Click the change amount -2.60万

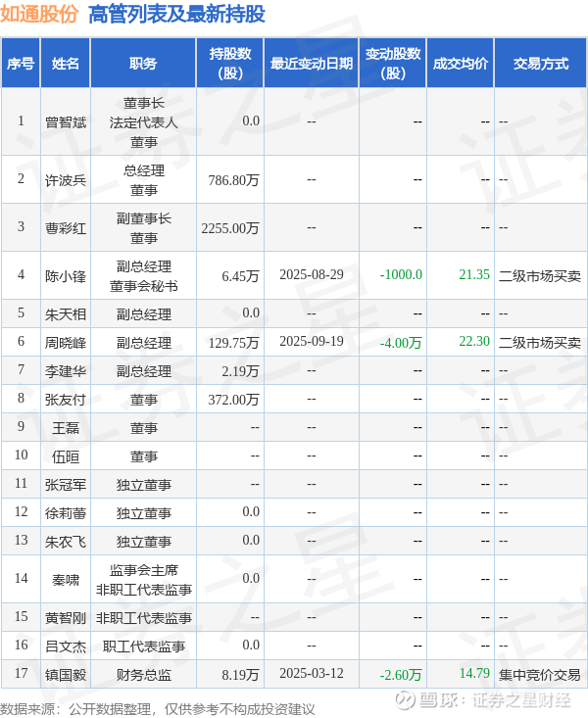[401, 675]
